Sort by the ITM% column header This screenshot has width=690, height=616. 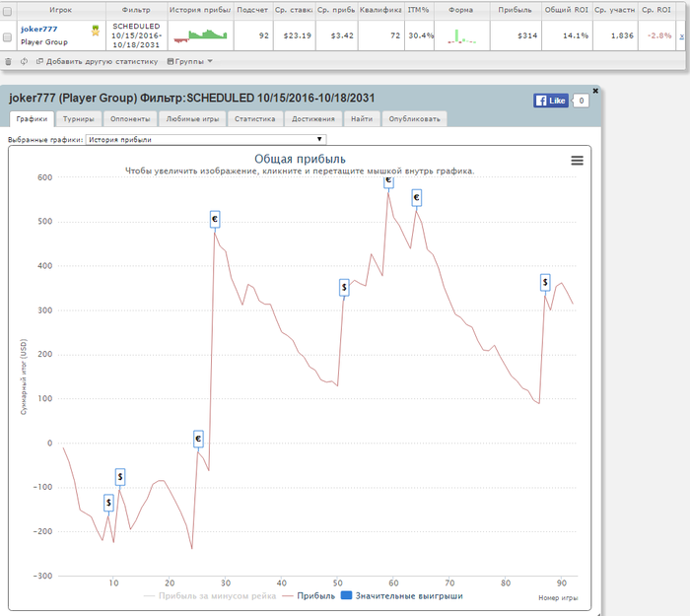click(x=419, y=10)
